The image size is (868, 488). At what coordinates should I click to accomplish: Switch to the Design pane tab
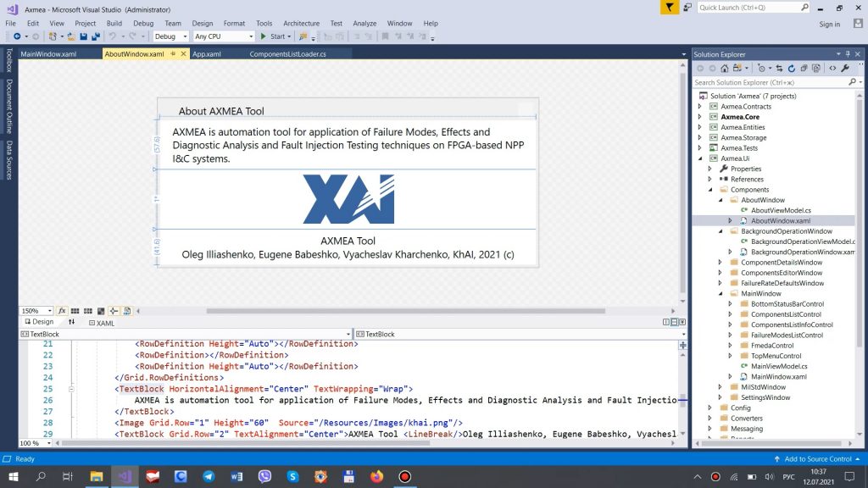(39, 322)
